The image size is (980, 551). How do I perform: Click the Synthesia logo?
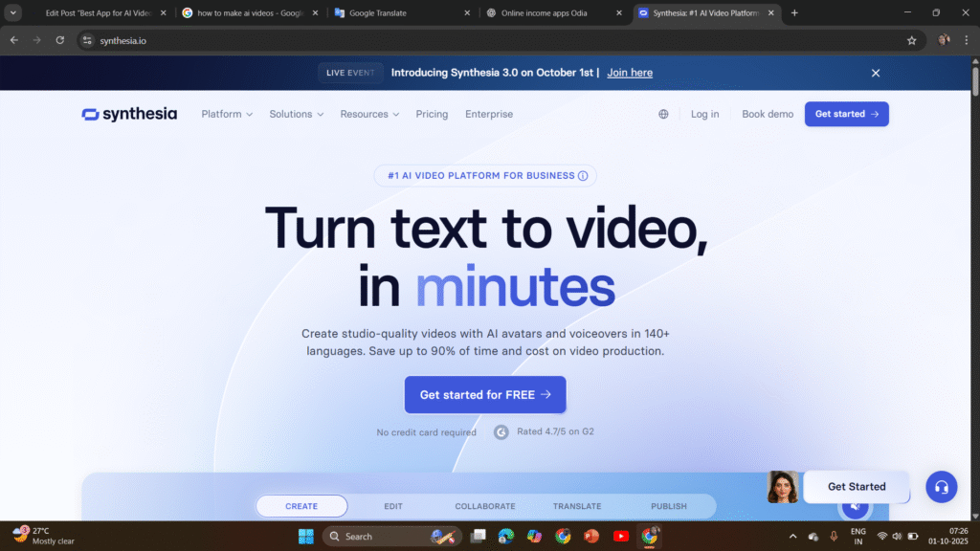coord(128,113)
